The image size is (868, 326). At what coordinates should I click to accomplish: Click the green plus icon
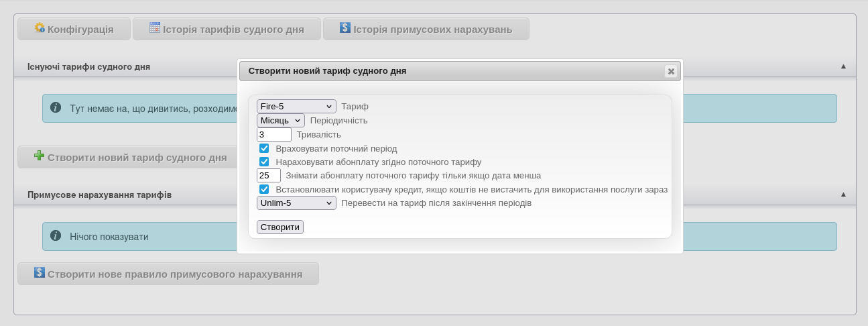click(x=40, y=156)
